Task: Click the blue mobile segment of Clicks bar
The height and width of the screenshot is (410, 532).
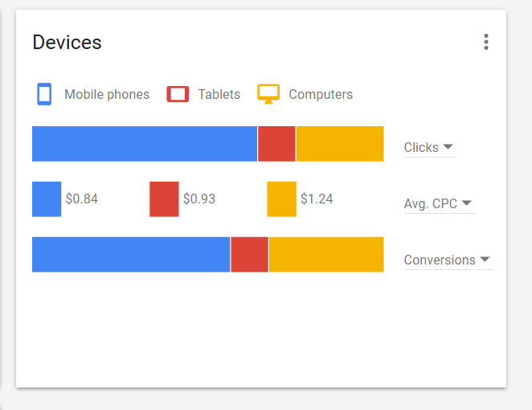Action: click(145, 144)
